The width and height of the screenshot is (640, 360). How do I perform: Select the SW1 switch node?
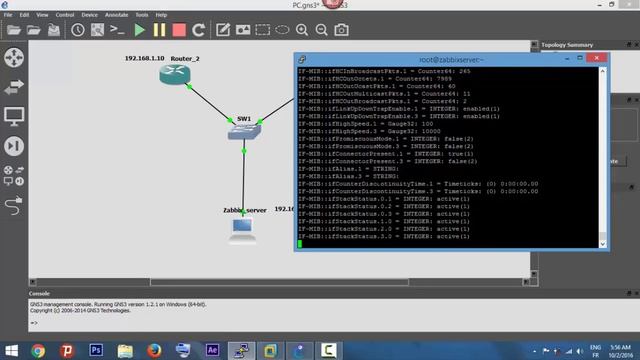[244, 131]
